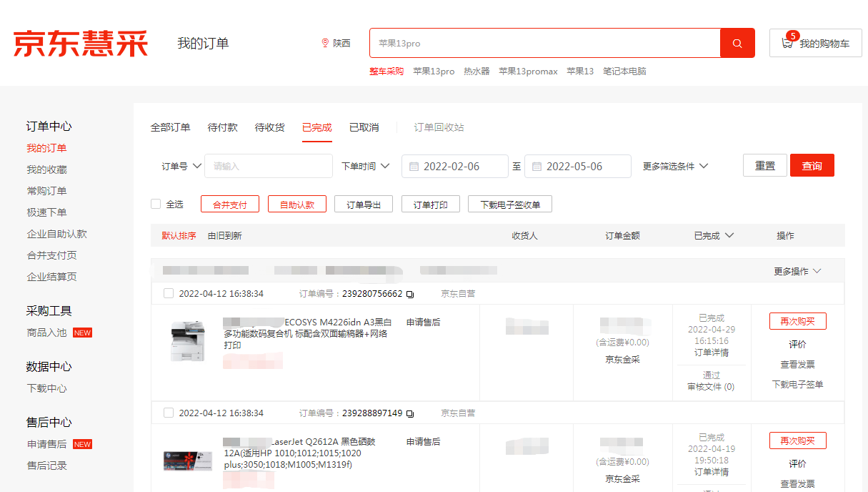Select the checkbox for order 239280756662

(x=169, y=293)
